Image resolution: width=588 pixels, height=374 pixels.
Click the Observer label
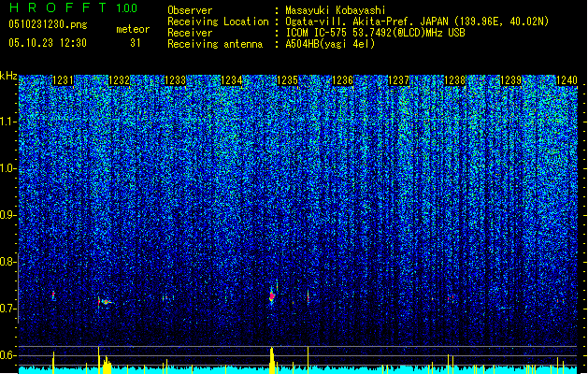190,10
